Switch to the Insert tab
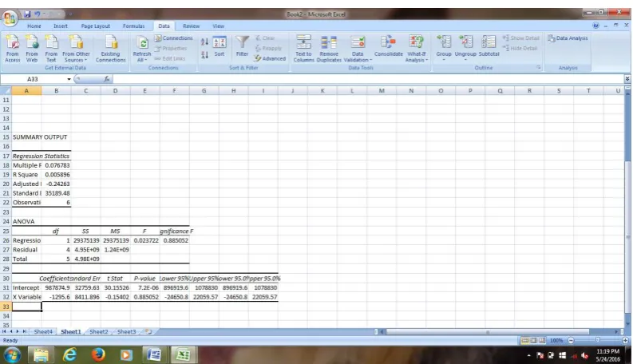633x364 pixels. click(x=61, y=26)
